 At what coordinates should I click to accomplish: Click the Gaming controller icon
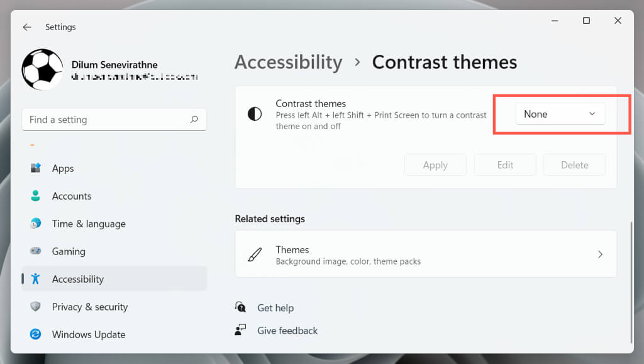(x=36, y=251)
